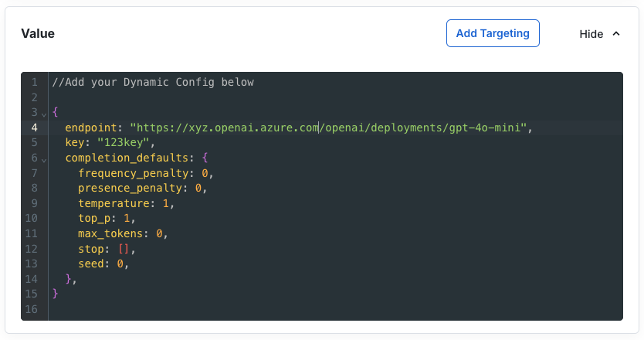
Task: Click the temperature: 1 line
Action: (x=126, y=203)
